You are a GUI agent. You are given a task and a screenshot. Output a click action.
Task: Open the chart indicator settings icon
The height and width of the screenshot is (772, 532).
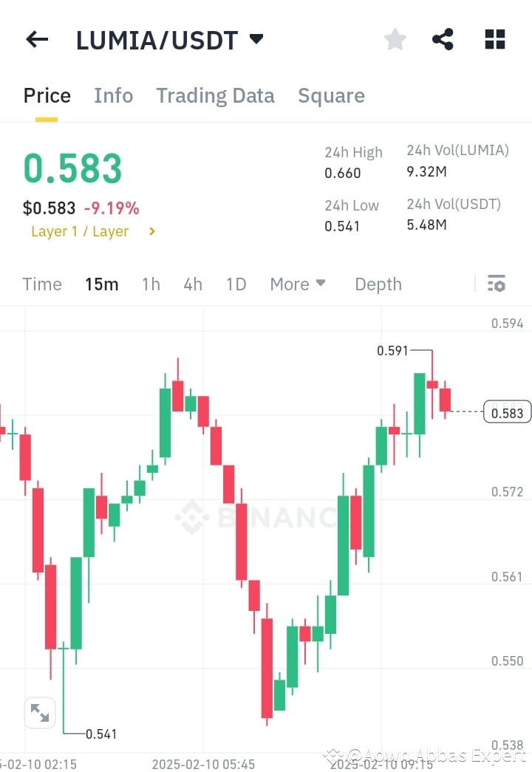click(x=496, y=284)
